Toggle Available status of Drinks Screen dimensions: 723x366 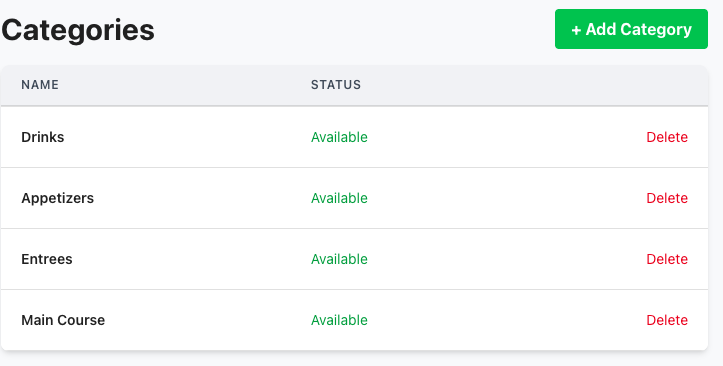pos(339,137)
